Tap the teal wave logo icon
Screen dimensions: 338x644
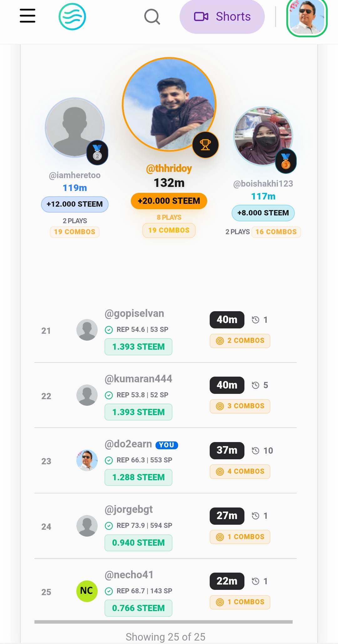pyautogui.click(x=72, y=17)
